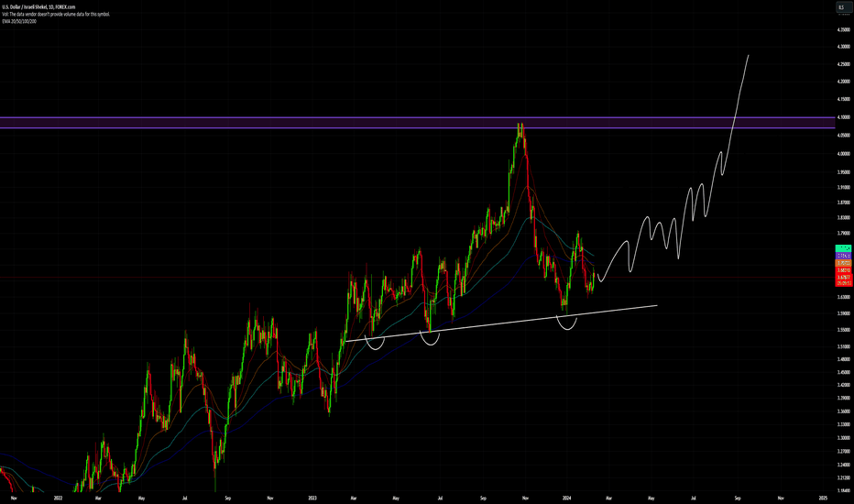Image resolution: width=854 pixels, height=504 pixels.
Task: Click the 3.55000 price scale label
Action: [x=843, y=330]
